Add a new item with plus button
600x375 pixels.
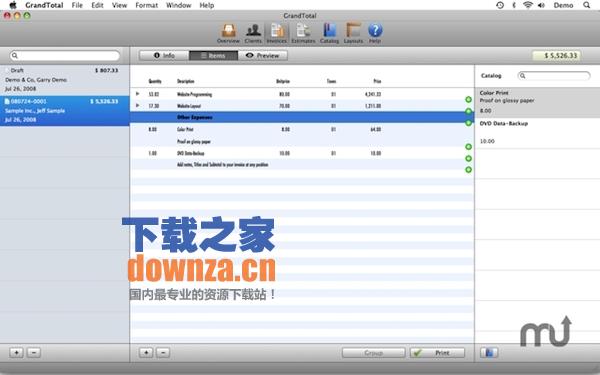pos(146,352)
